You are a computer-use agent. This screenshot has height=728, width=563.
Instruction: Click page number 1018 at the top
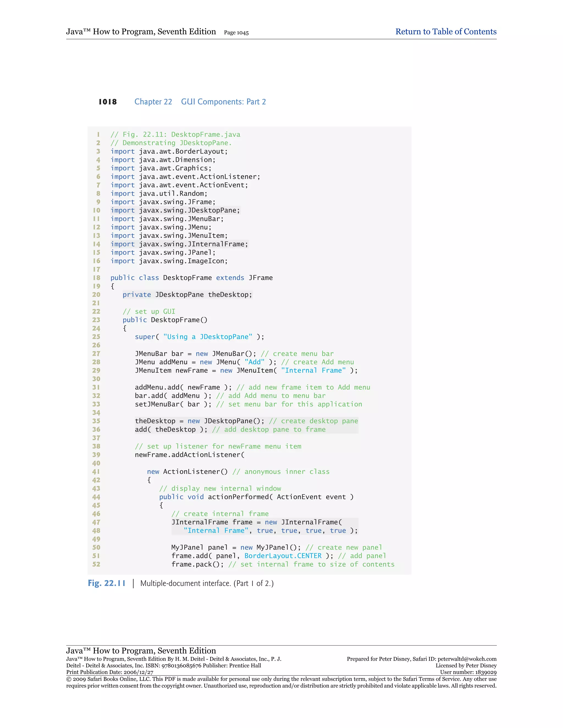tap(107, 102)
